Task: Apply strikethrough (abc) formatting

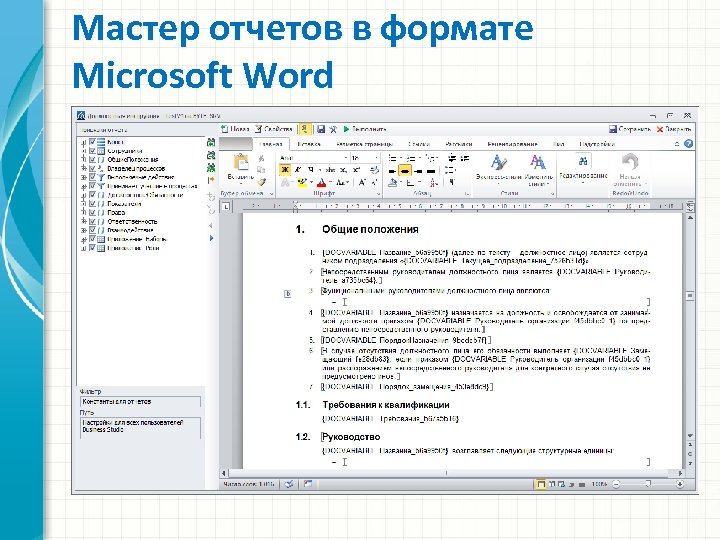Action: [331, 170]
